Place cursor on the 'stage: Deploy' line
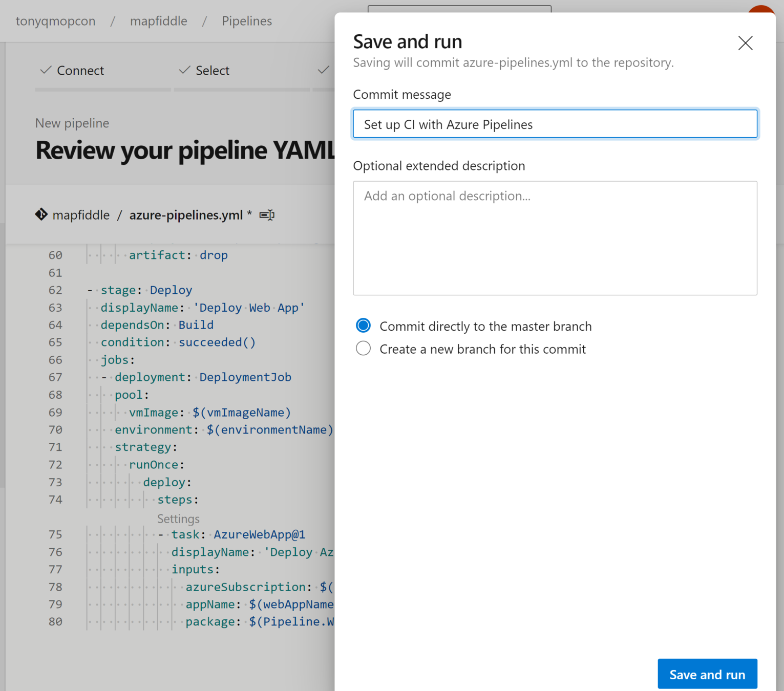The width and height of the screenshot is (784, 691). pos(146,290)
